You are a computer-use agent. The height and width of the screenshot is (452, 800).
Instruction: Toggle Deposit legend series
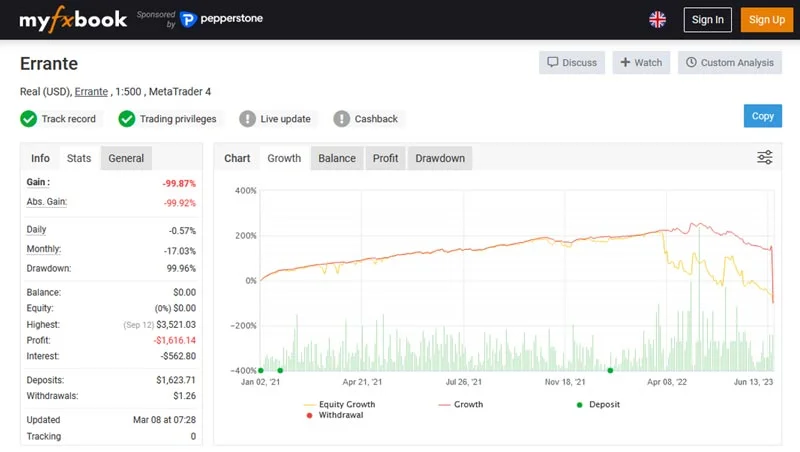tap(598, 404)
